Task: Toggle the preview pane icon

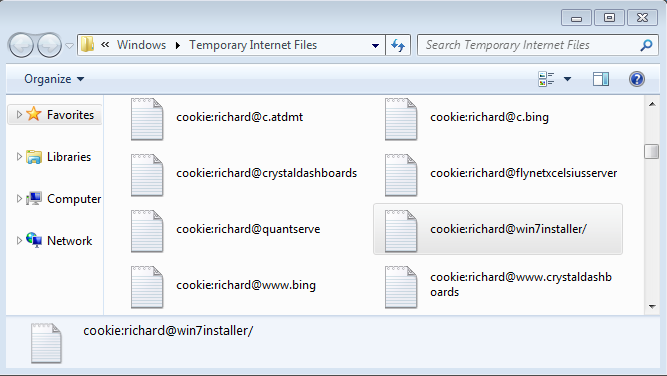Action: click(601, 79)
